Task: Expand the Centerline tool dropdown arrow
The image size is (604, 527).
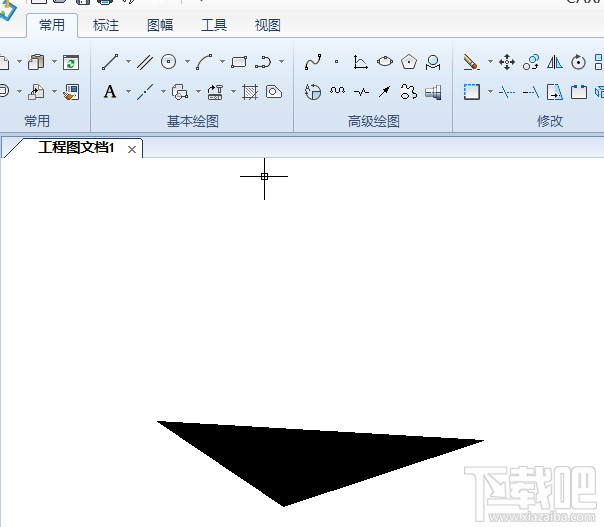Action: 163,92
